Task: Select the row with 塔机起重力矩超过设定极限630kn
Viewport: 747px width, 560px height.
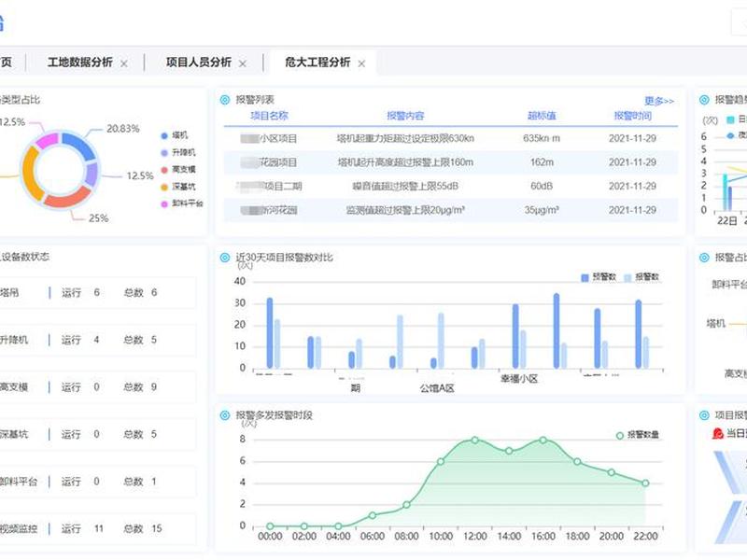Action: click(451, 138)
